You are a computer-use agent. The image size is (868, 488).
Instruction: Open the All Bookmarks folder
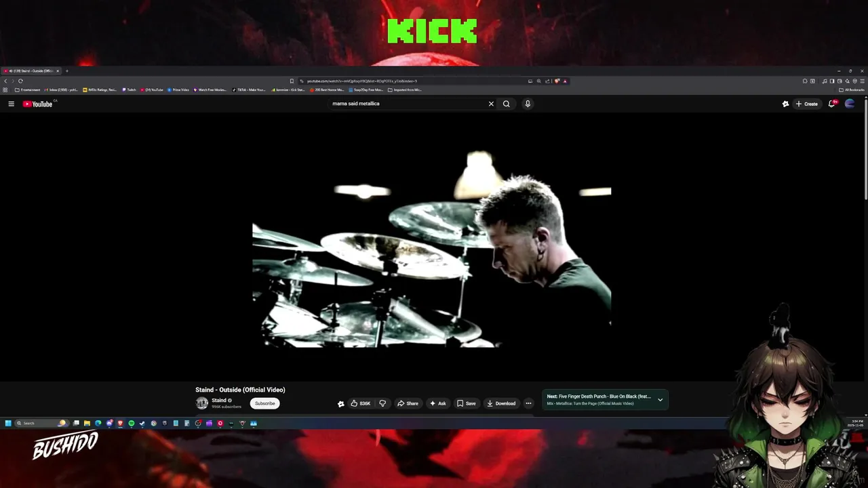tap(852, 89)
